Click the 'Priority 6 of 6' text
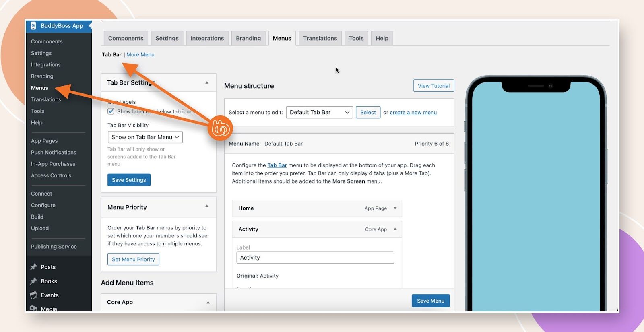The image size is (644, 332). point(431,144)
